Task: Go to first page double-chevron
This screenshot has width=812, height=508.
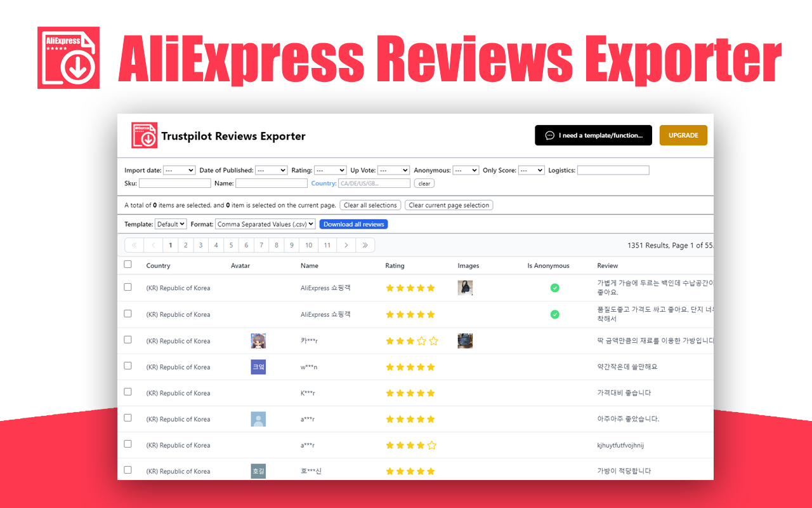Action: [134, 245]
